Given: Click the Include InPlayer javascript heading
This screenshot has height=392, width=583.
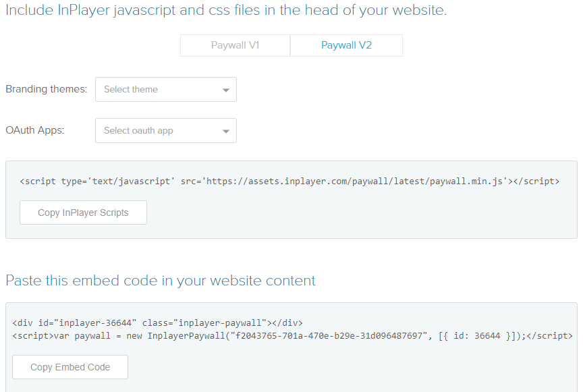Looking at the screenshot, I should tap(226, 10).
